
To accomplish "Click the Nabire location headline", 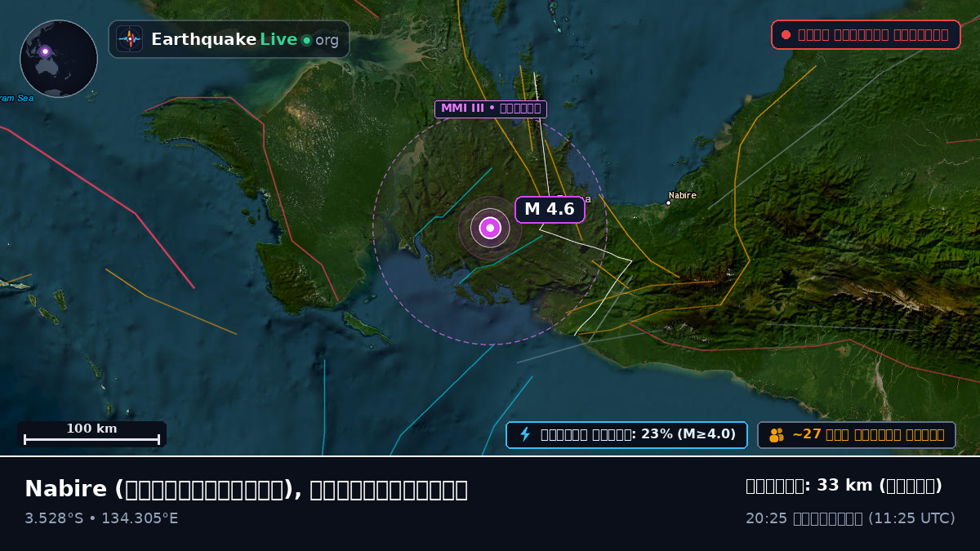I will pos(246,489).
